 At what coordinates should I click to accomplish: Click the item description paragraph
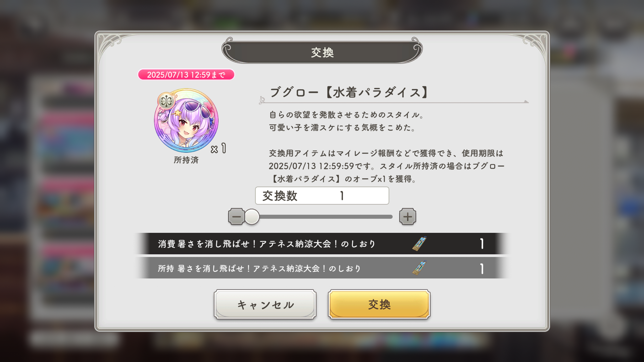coord(387,147)
